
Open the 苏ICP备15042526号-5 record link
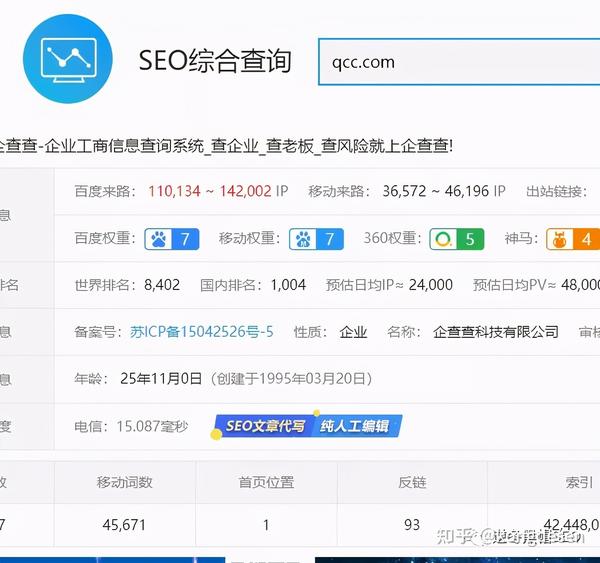[x=202, y=332]
